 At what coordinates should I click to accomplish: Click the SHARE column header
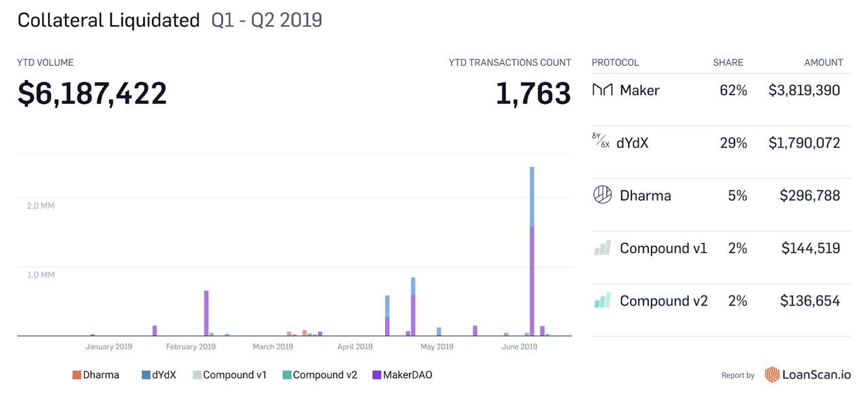tap(728, 62)
